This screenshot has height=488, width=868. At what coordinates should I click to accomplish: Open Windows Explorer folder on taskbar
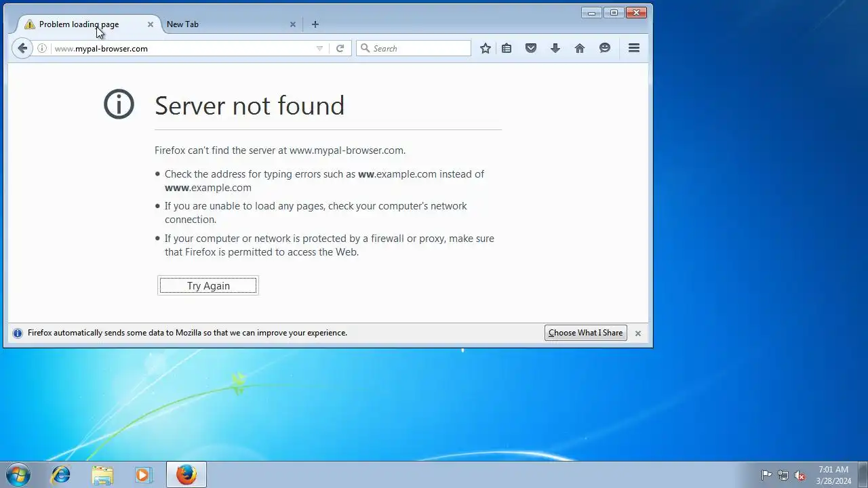point(102,474)
